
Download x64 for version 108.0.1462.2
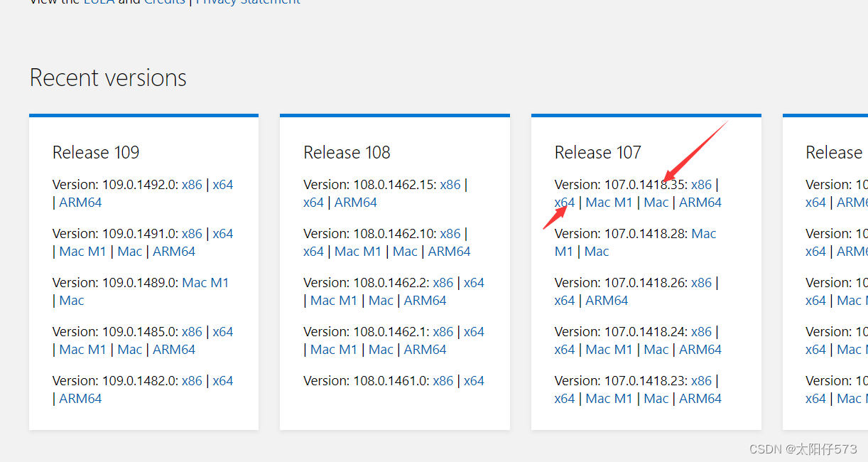tap(474, 283)
